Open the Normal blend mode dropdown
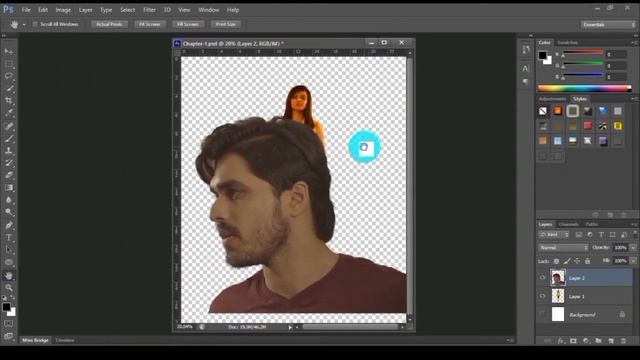Image resolution: width=640 pixels, height=360 pixels. pos(563,248)
